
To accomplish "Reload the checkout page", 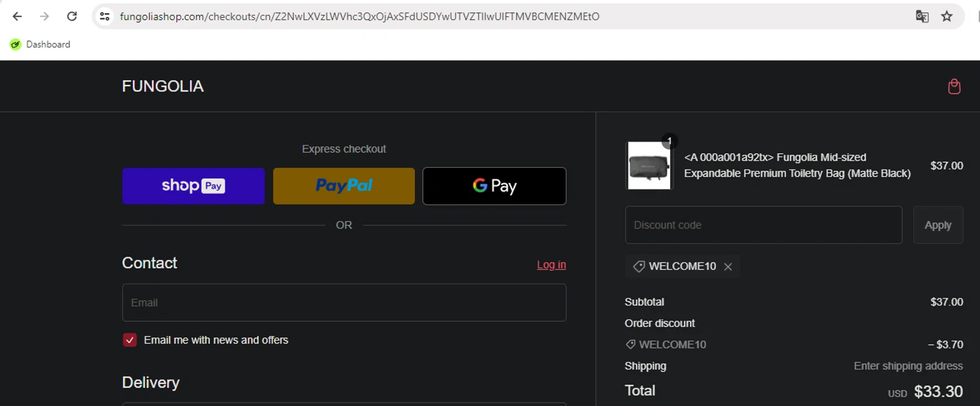I will tap(72, 16).
